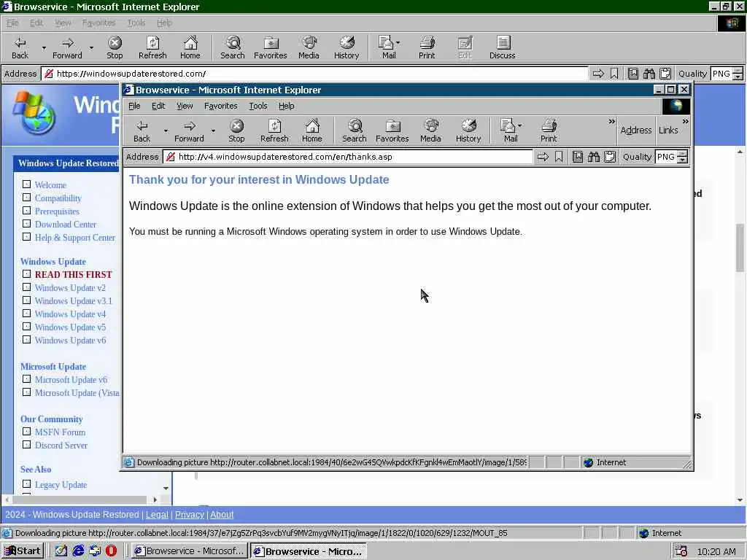Click Home in the background window toolbar

click(190, 47)
